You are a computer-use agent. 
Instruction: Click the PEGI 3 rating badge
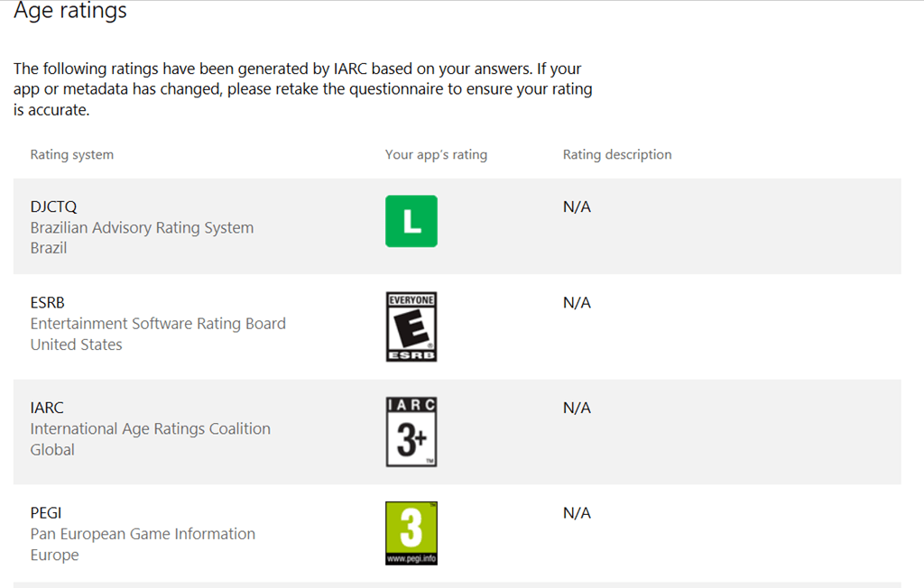411,533
